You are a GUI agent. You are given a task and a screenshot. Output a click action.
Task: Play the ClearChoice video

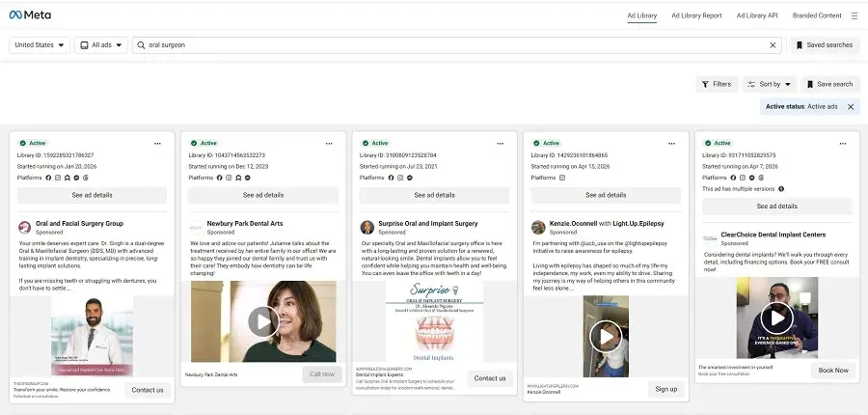click(776, 318)
